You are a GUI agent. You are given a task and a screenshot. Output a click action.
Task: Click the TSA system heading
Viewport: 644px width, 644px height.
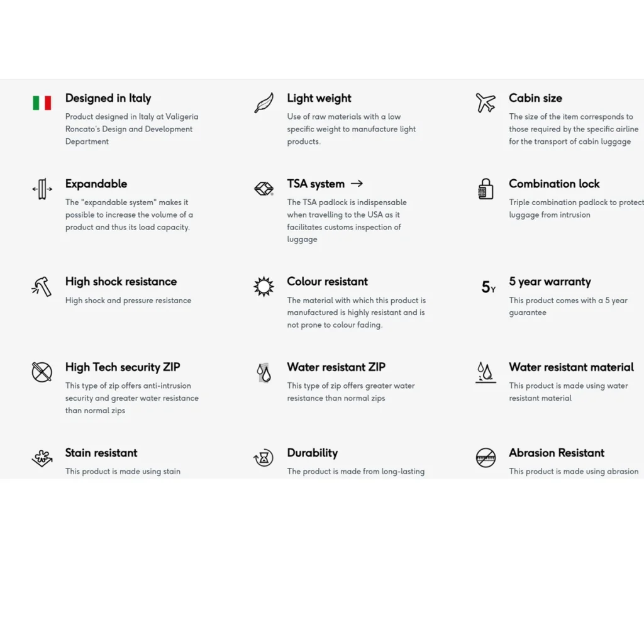(316, 184)
